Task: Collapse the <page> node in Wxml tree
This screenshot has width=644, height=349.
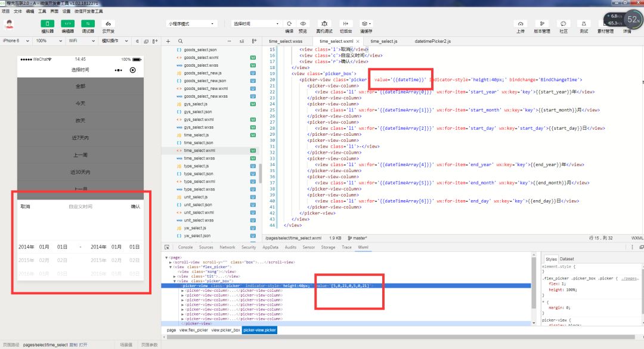Action: click(x=166, y=257)
